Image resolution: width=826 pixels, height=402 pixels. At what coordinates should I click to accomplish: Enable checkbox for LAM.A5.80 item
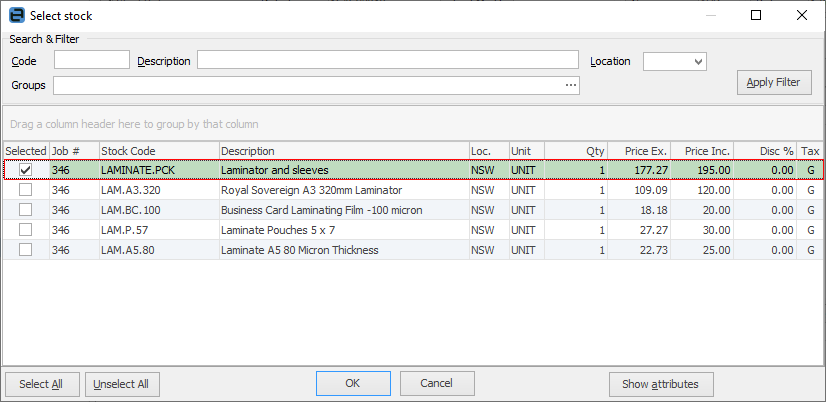point(26,250)
